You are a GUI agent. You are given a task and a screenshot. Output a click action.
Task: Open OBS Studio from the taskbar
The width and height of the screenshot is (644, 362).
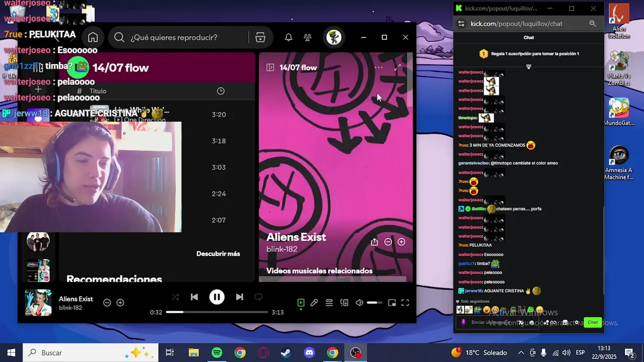click(x=356, y=353)
